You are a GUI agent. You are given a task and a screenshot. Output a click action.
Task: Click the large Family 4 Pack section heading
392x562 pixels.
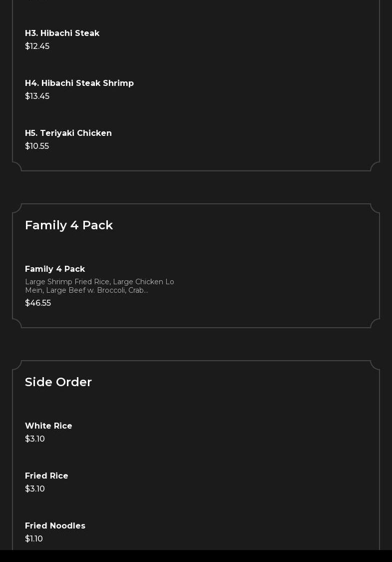(69, 225)
